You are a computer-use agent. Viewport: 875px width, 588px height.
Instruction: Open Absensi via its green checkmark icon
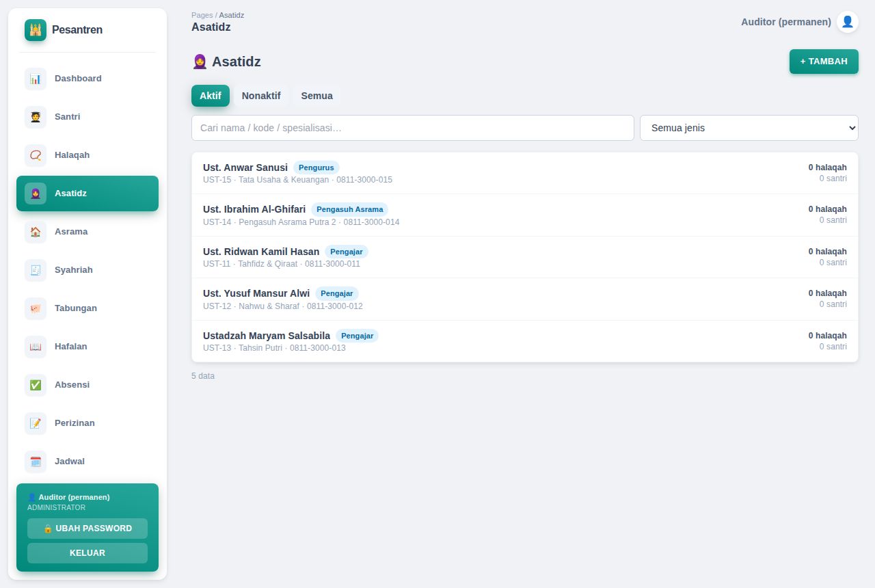(x=36, y=385)
